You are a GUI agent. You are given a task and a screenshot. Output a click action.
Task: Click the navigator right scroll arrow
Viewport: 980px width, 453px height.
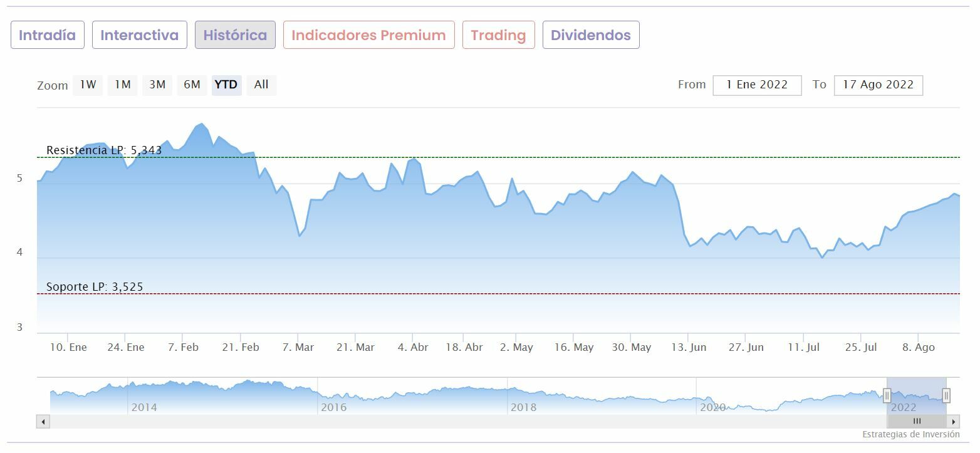[x=954, y=422]
